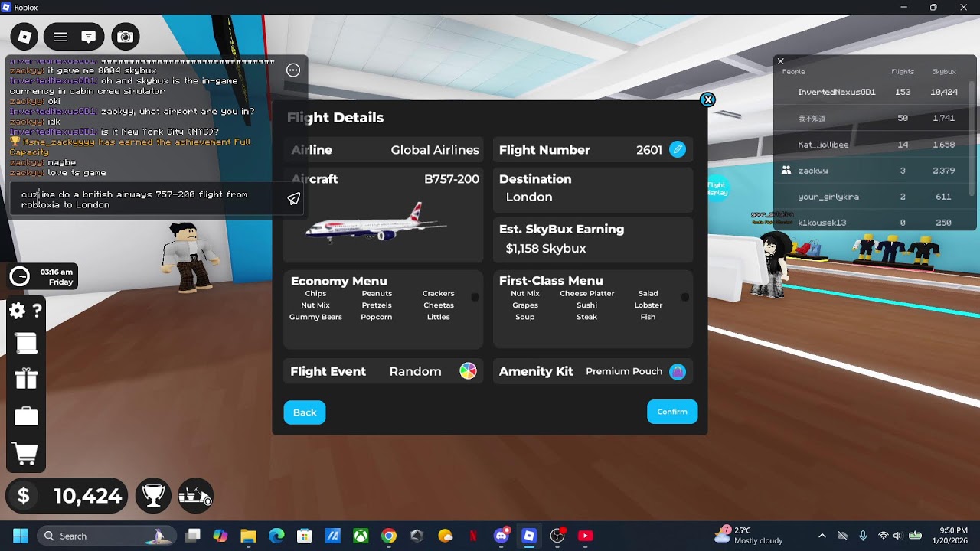The height and width of the screenshot is (551, 980).
Task: Confirm the flight details
Action: point(672,412)
